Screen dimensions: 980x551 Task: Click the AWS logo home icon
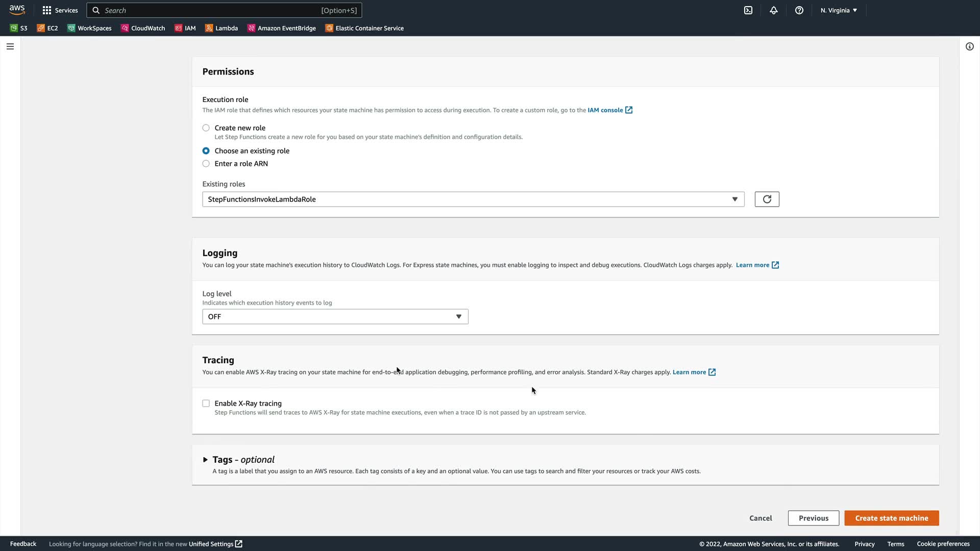coord(17,10)
